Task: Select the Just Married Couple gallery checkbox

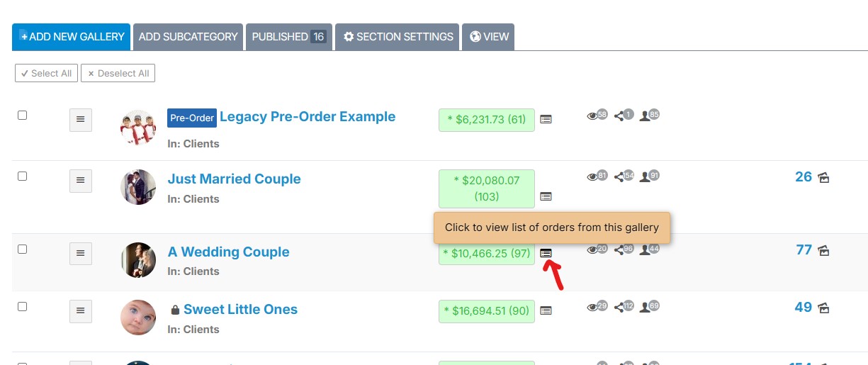Action: [22, 176]
